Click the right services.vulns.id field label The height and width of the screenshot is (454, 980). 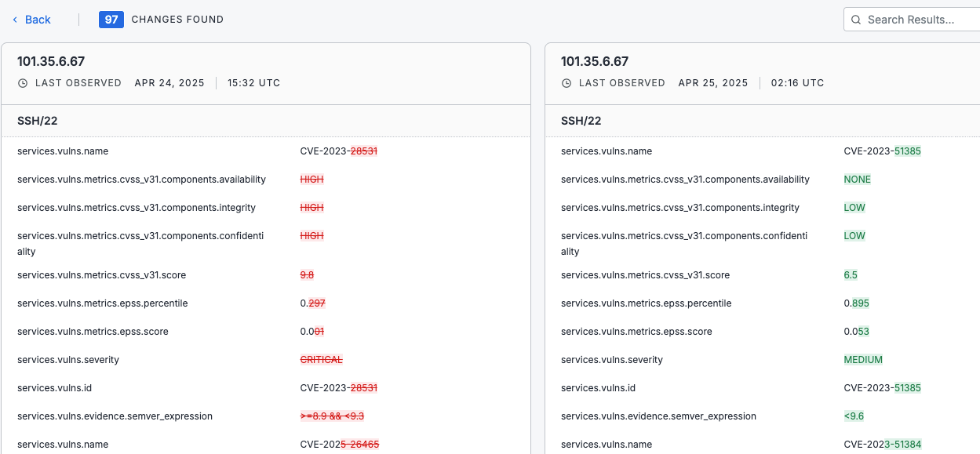click(x=598, y=388)
